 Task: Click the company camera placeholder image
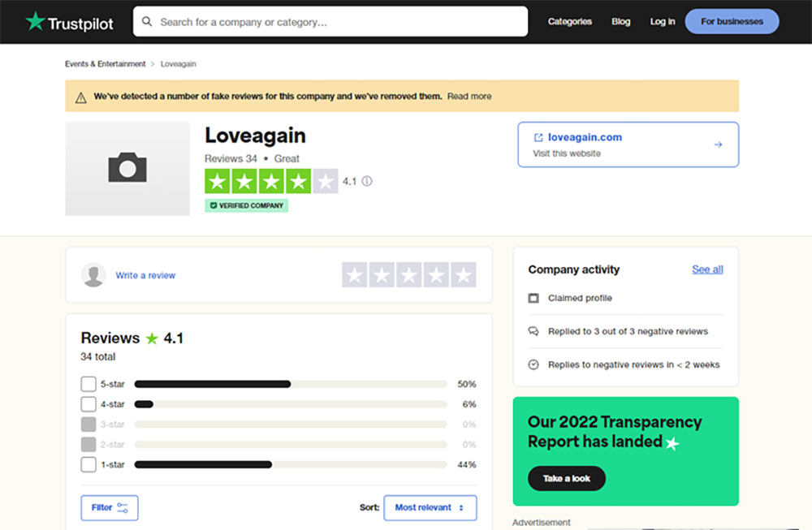coord(127,169)
